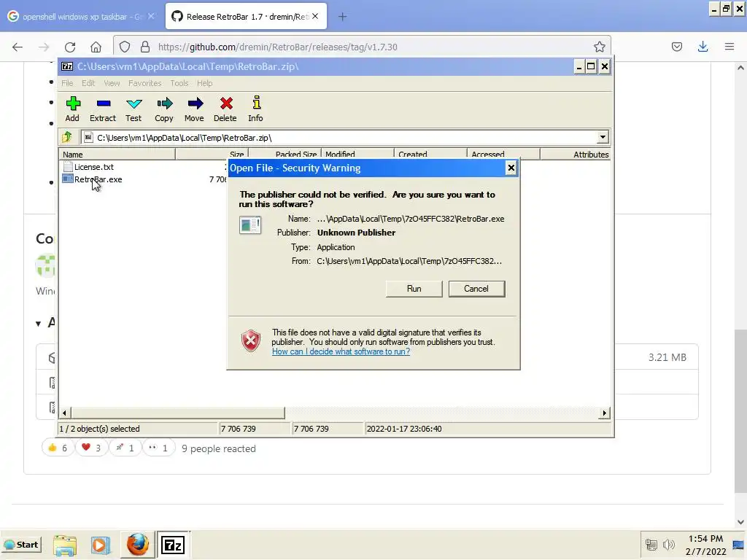Screen dimensions: 747x560
Task: Click the Attributes column header
Action: (576, 154)
